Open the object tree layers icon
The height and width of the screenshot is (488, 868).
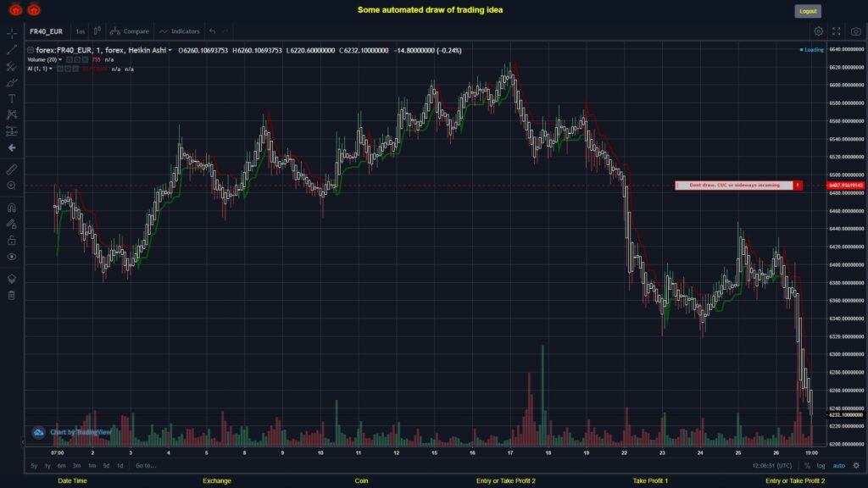click(12, 279)
